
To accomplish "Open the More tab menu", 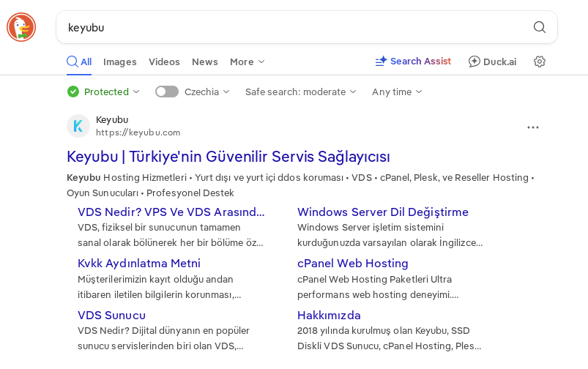I will [x=248, y=61].
